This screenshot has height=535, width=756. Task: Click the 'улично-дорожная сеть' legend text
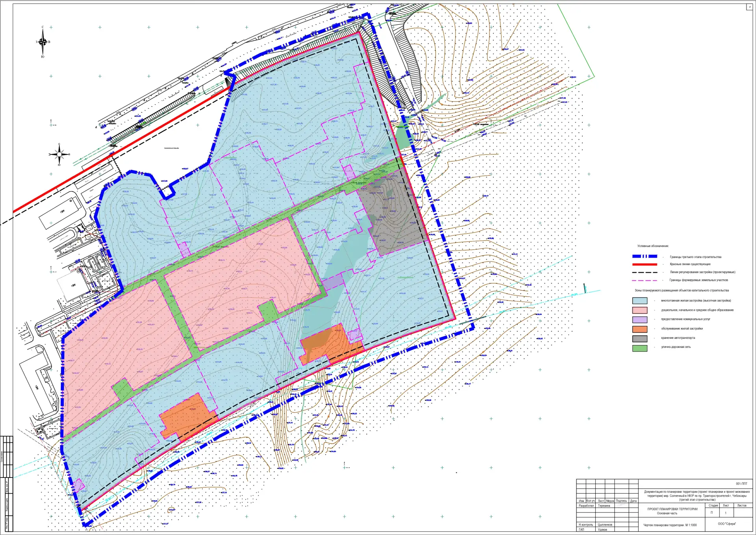pos(676,347)
